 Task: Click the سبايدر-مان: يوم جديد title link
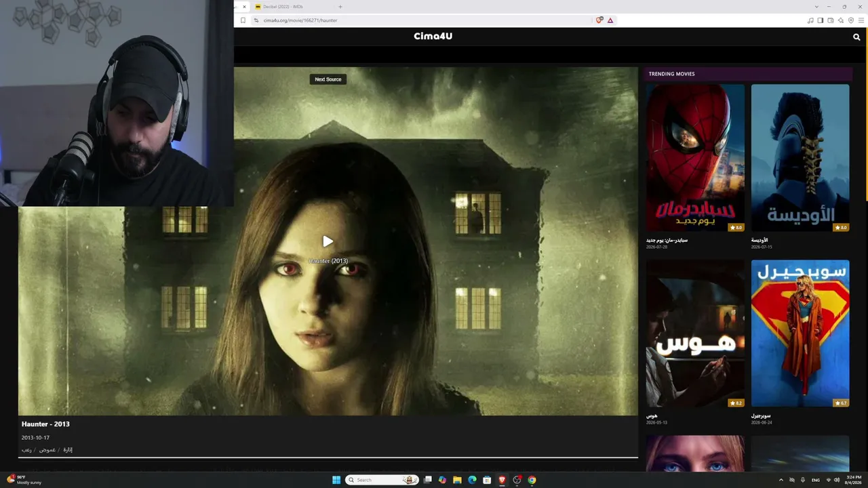[667, 240]
